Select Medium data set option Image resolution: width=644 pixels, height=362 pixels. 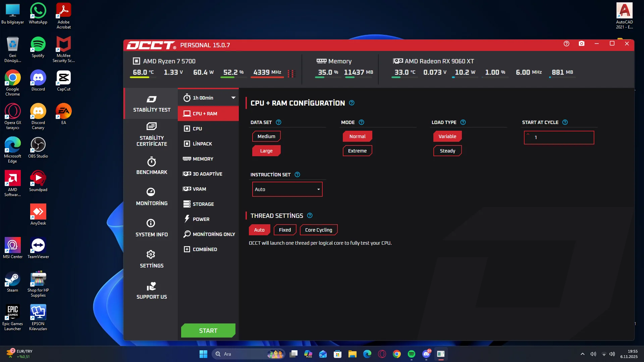click(266, 136)
